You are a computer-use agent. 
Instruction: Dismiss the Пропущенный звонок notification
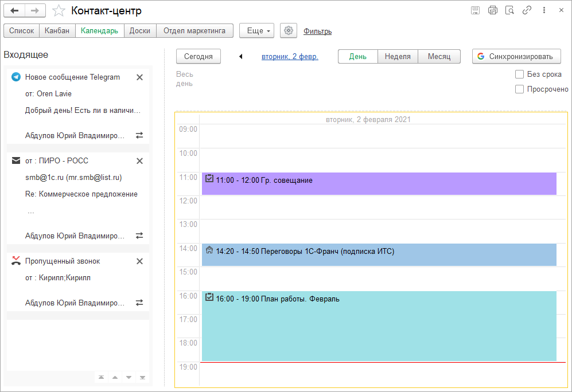click(139, 261)
